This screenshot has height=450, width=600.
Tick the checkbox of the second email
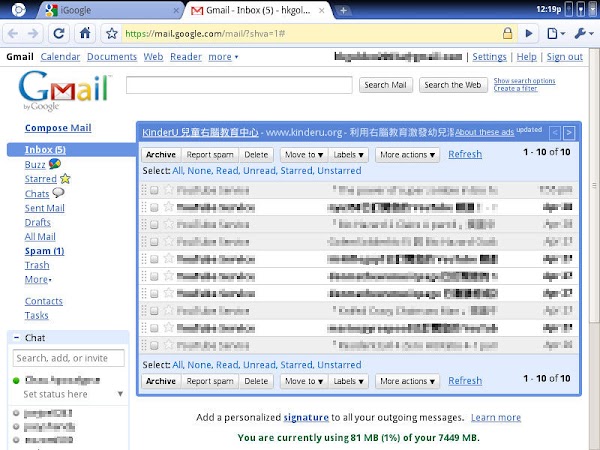(x=154, y=207)
